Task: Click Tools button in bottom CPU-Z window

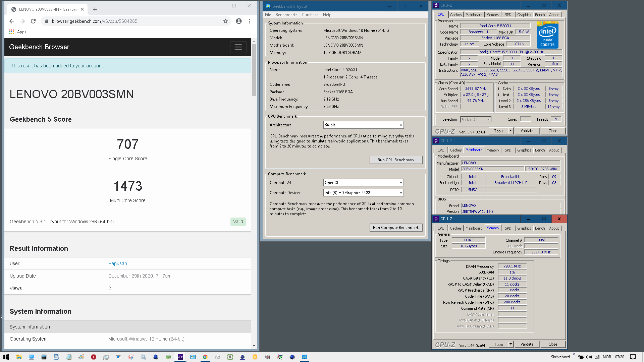Action: [x=498, y=344]
